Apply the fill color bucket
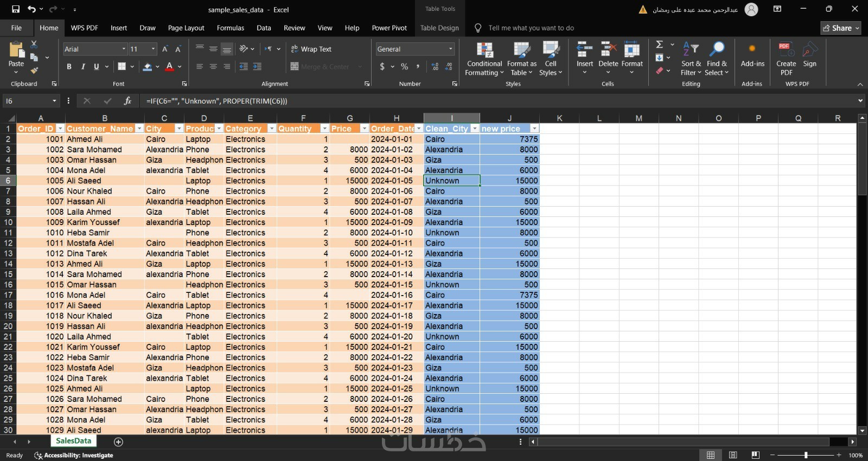 click(147, 66)
